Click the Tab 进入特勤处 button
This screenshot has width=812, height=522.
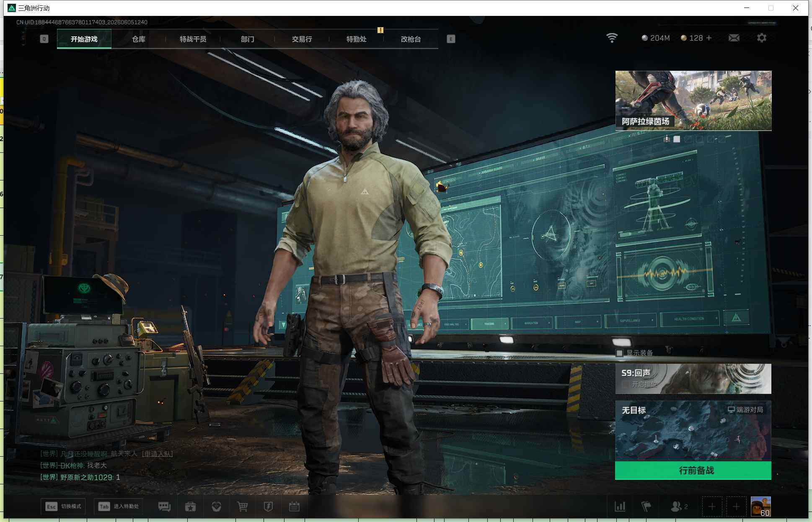pyautogui.click(x=119, y=507)
